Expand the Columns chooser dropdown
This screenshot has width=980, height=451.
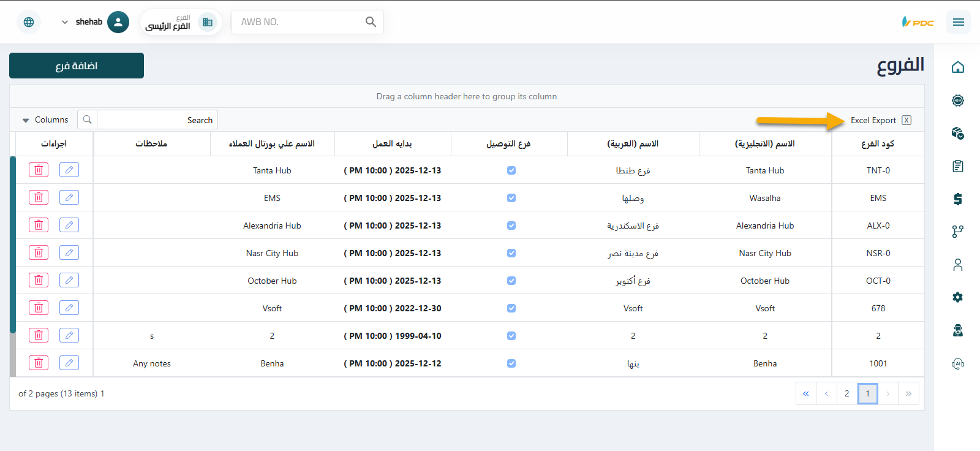click(45, 120)
